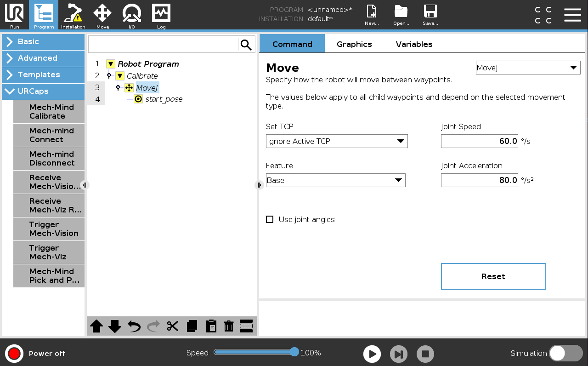Enable Use joint angles checkbox
This screenshot has height=366, width=588.
[x=270, y=219]
